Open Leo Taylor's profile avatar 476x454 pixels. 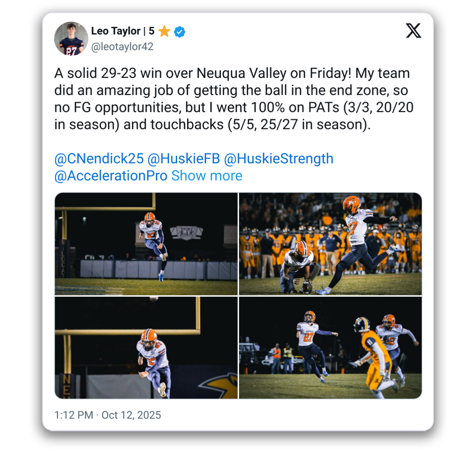[x=71, y=39]
